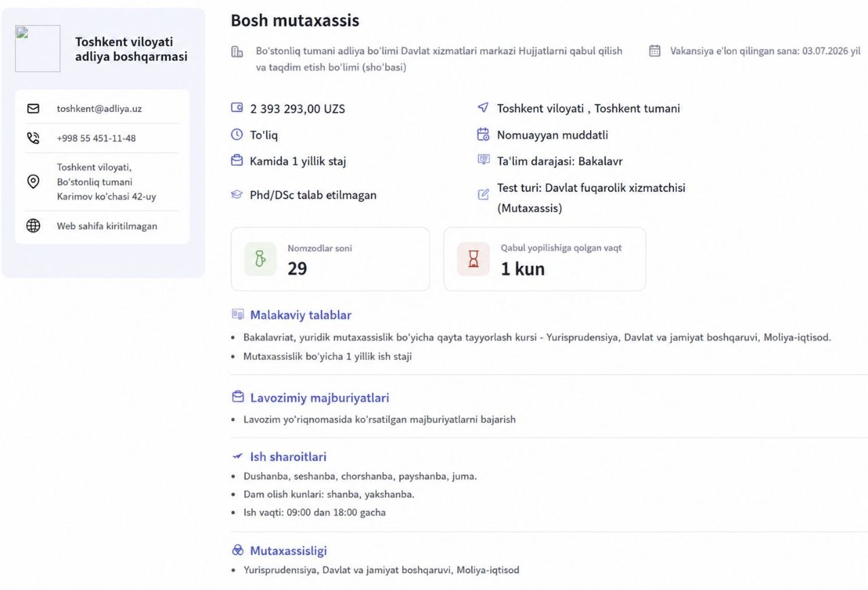Click the envelope email icon

[33, 109]
